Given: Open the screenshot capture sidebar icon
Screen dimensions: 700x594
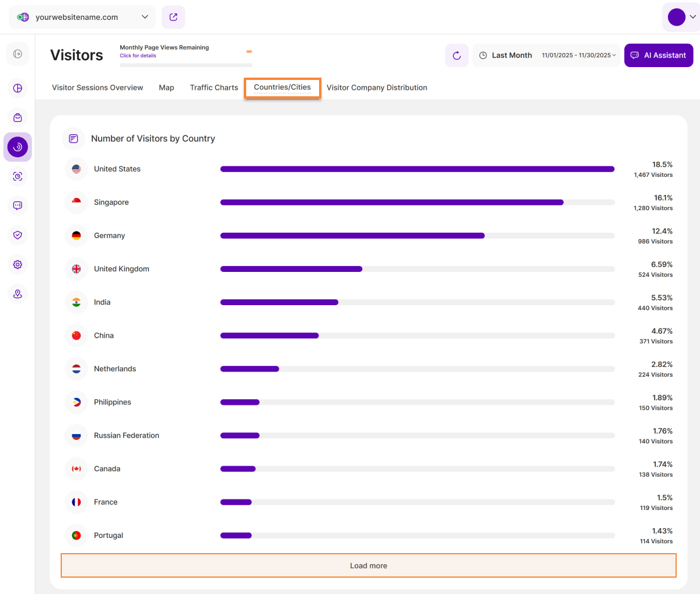Looking at the screenshot, I should [17, 176].
